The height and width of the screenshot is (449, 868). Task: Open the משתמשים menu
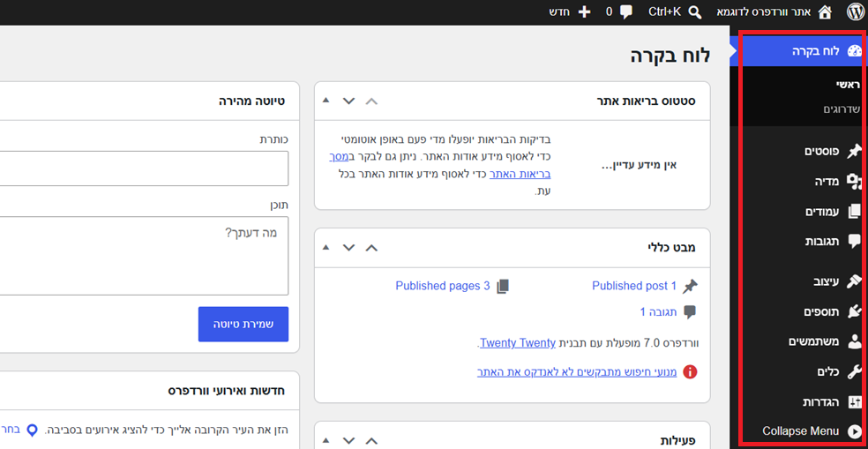(815, 341)
